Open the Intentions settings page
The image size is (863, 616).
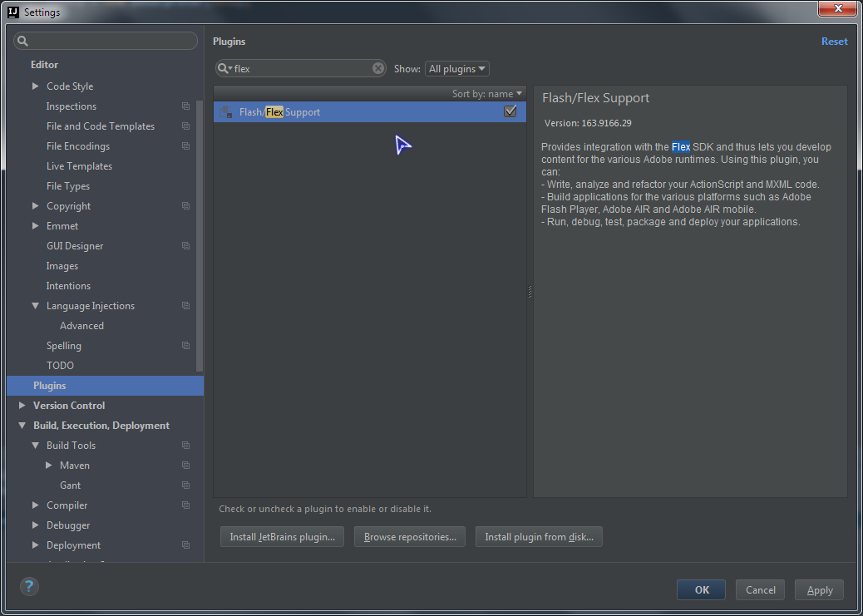pos(68,286)
